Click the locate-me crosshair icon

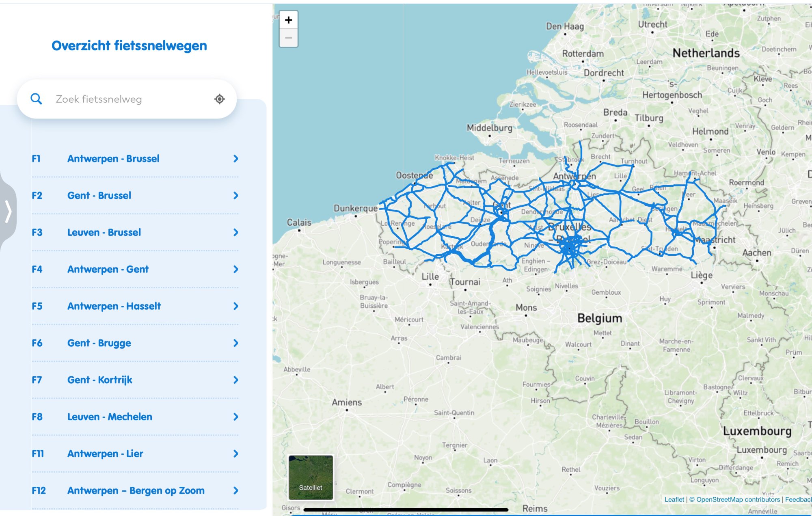click(220, 99)
